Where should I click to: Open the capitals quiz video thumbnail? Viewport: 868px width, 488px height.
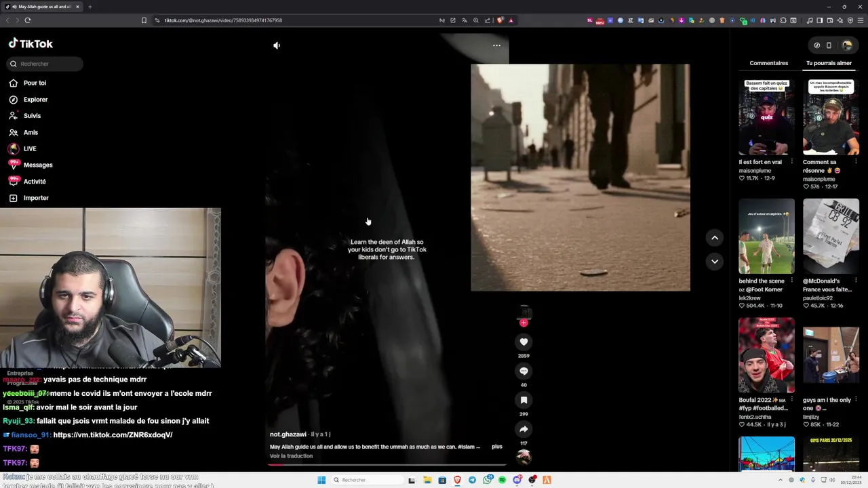766,117
